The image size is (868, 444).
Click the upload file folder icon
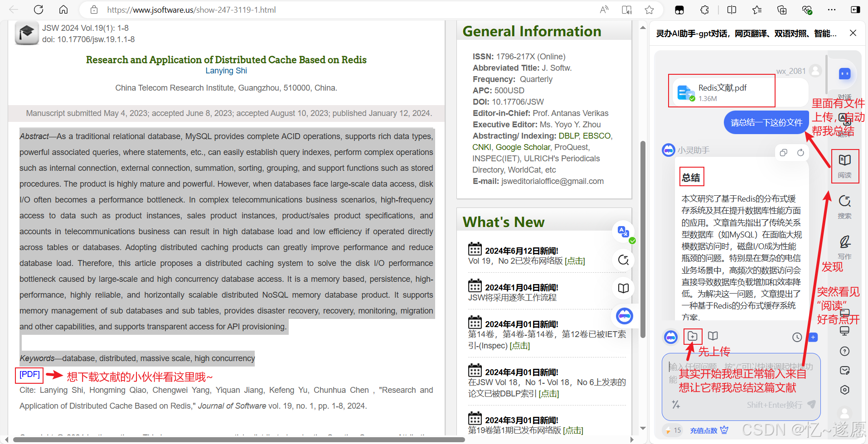pyautogui.click(x=693, y=336)
